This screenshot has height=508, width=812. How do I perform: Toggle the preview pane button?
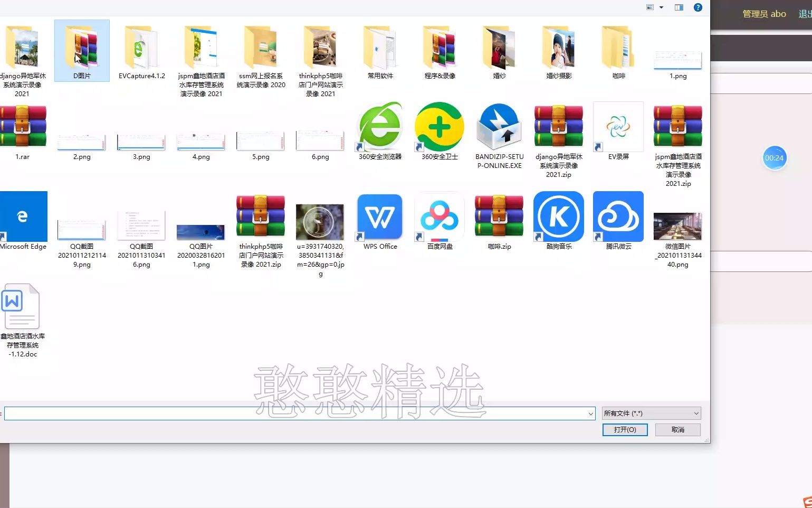click(x=679, y=7)
